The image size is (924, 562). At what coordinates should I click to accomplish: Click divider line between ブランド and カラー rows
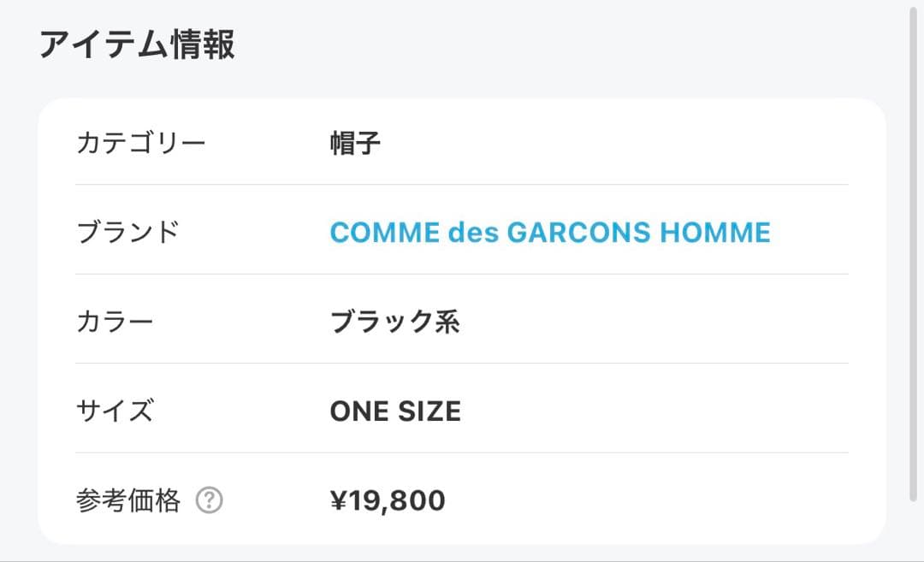coord(462,274)
